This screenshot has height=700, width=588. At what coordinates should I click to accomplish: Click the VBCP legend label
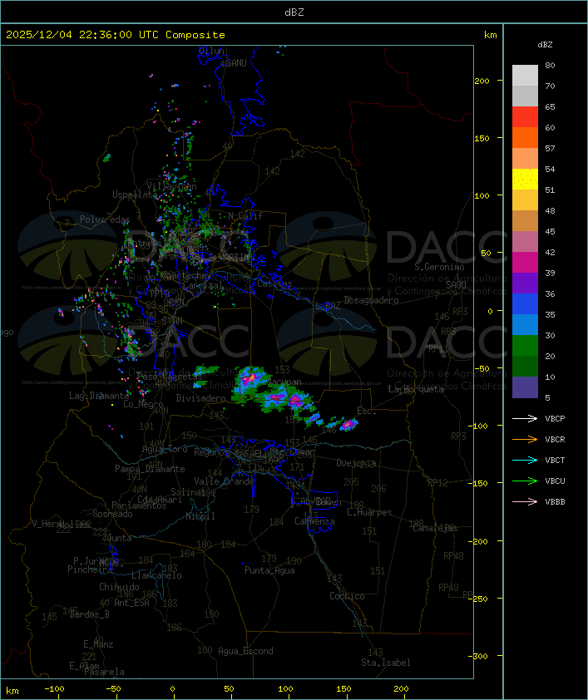555,418
